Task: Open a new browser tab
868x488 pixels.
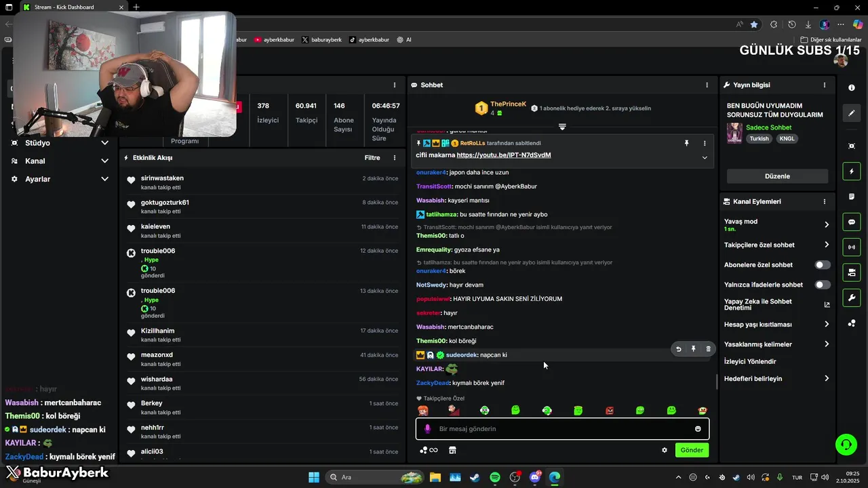Action: pos(136,7)
